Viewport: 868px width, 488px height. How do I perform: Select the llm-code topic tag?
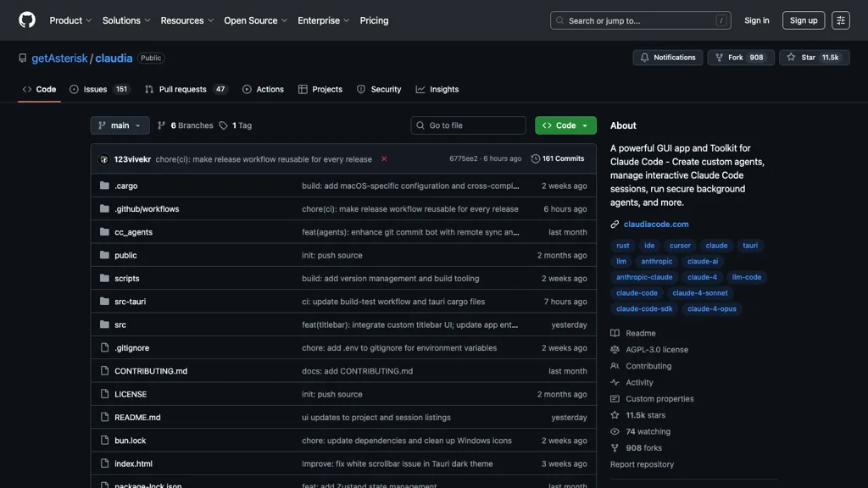(x=746, y=277)
